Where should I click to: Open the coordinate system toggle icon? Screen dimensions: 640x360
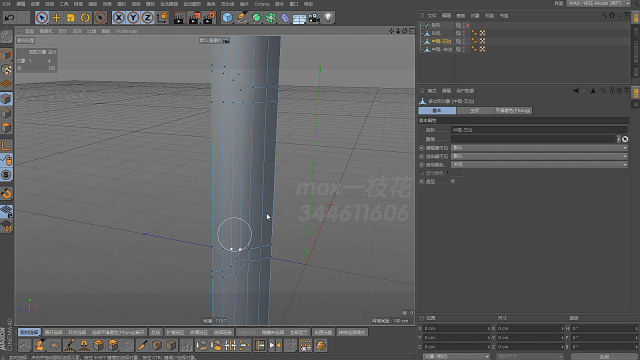click(162, 18)
